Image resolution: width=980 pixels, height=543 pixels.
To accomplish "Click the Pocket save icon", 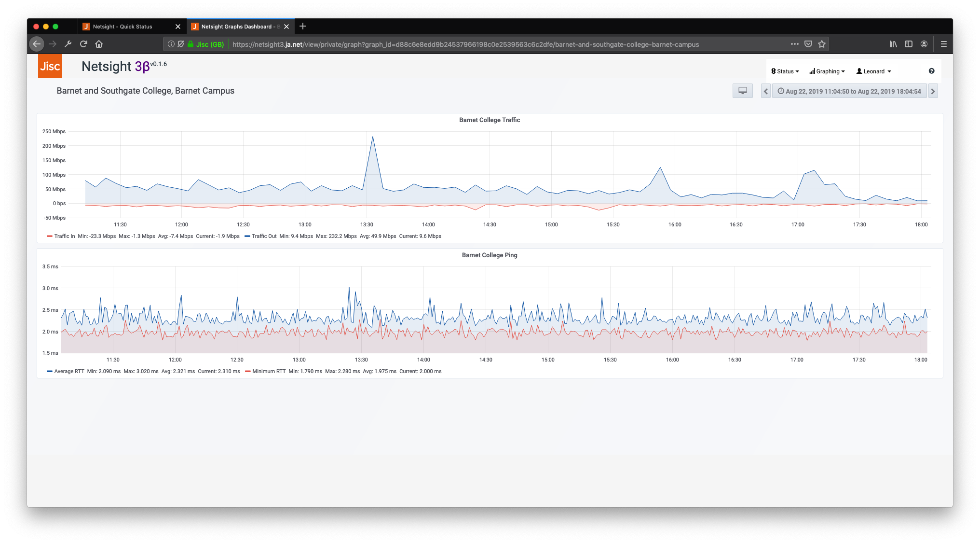I will (x=808, y=44).
